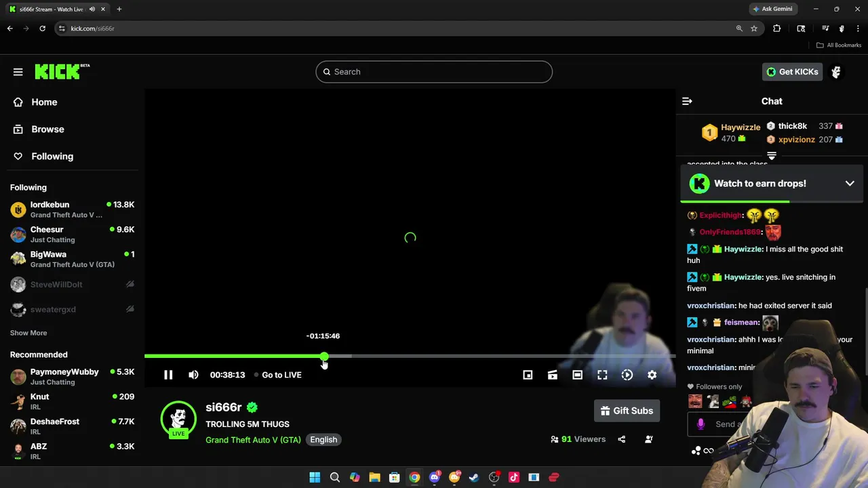The width and height of the screenshot is (868, 488).
Task: Go back in browser history
Action: click(x=9, y=28)
